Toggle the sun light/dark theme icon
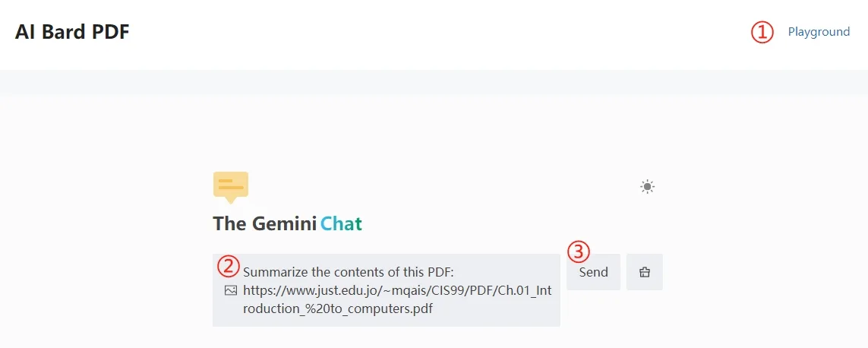Screen dimensions: 868x348 tap(647, 187)
